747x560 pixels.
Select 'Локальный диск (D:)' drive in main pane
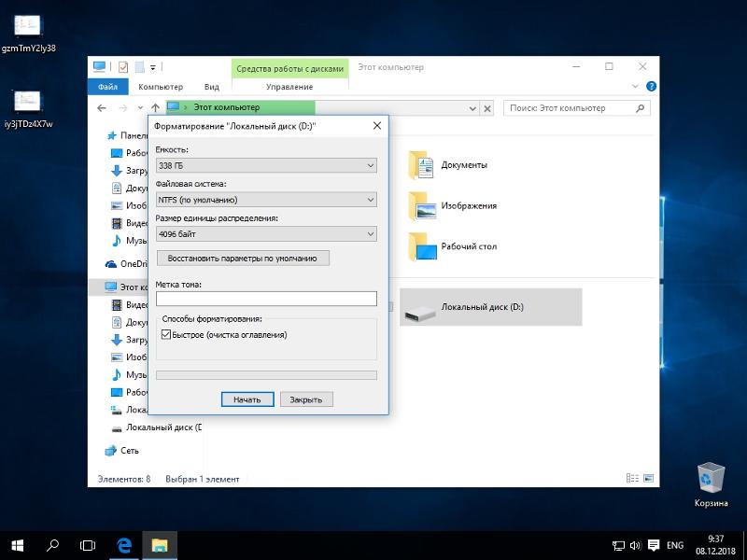(x=491, y=307)
